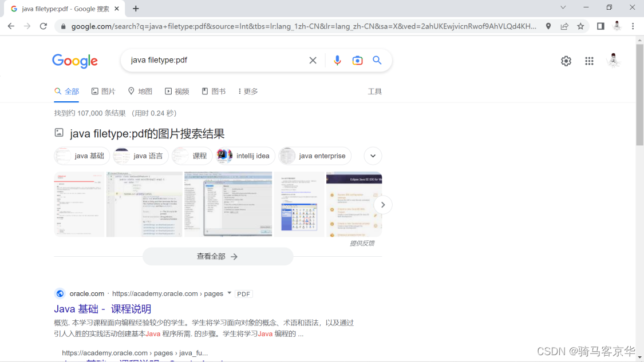This screenshot has height=362, width=644.
Task: Open the tab search dropdown arrow
Action: (563, 7)
